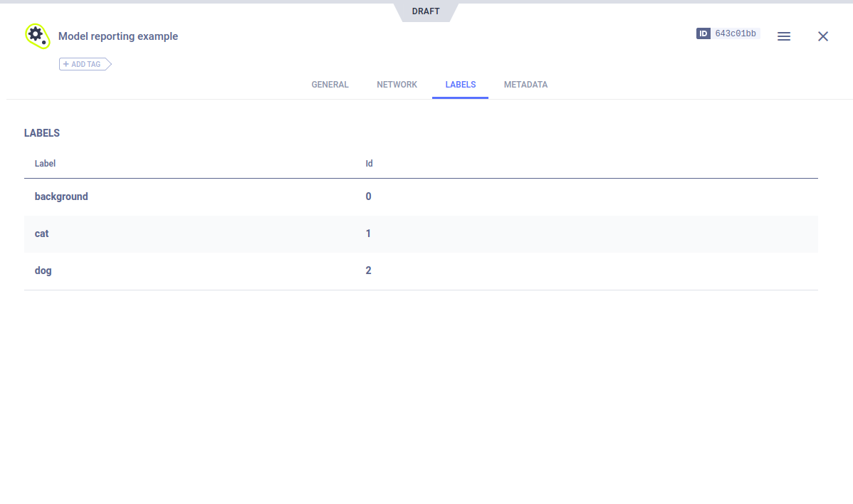The height and width of the screenshot is (504, 853).
Task: Click the Id value 0 cell
Action: pyautogui.click(x=368, y=196)
